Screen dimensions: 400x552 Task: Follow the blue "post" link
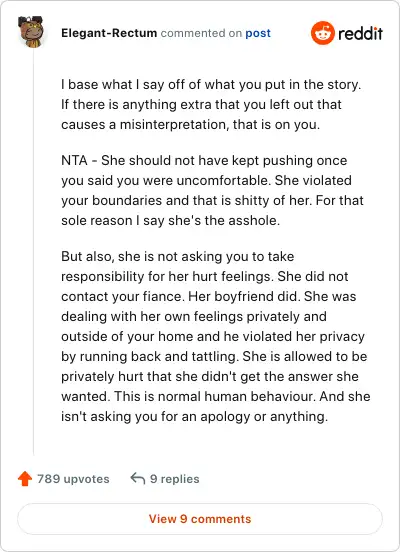tap(258, 33)
